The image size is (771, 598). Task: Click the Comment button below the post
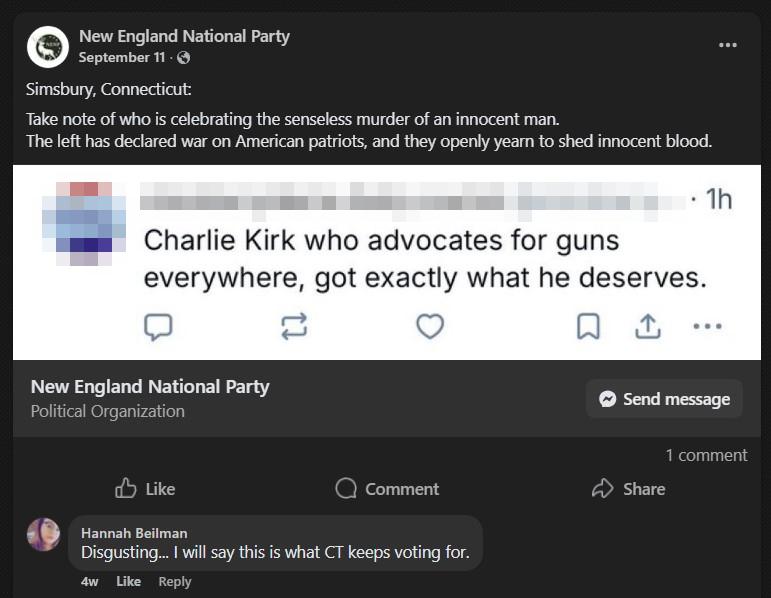387,489
